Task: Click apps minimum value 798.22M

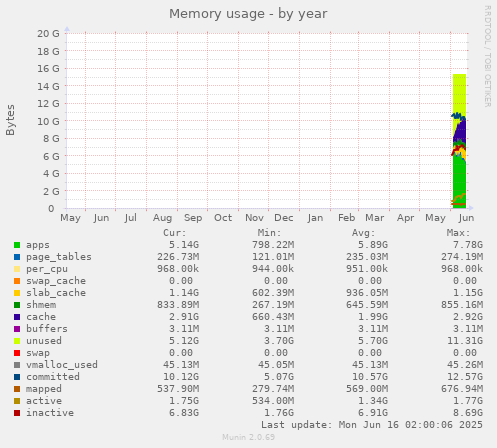Action: click(x=273, y=245)
